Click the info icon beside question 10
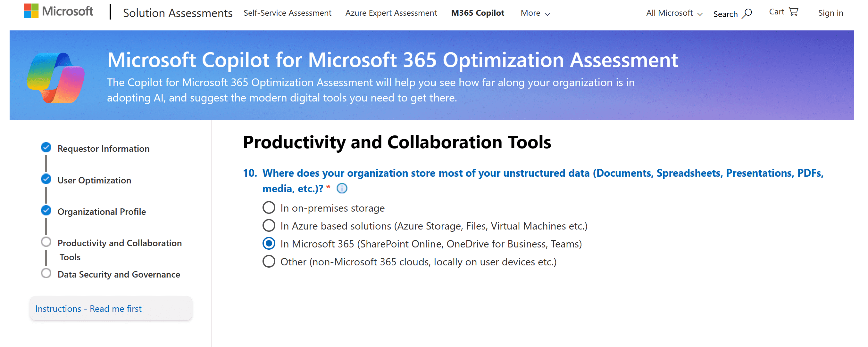 pos(342,189)
